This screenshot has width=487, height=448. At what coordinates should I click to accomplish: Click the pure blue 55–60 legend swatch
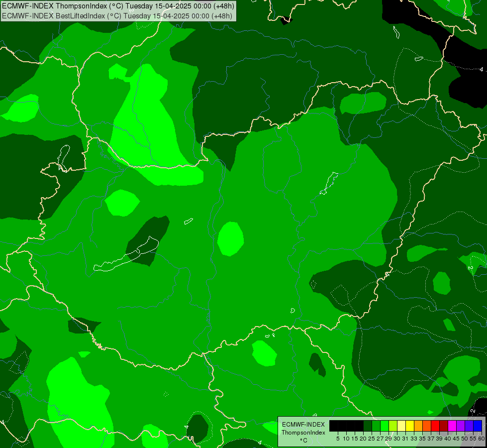tap(478, 426)
